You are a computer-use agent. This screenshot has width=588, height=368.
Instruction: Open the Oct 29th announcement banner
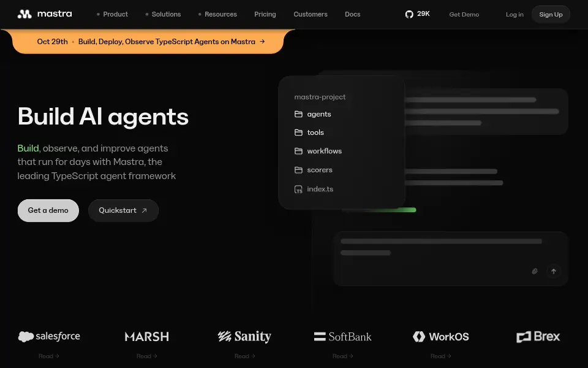148,41
